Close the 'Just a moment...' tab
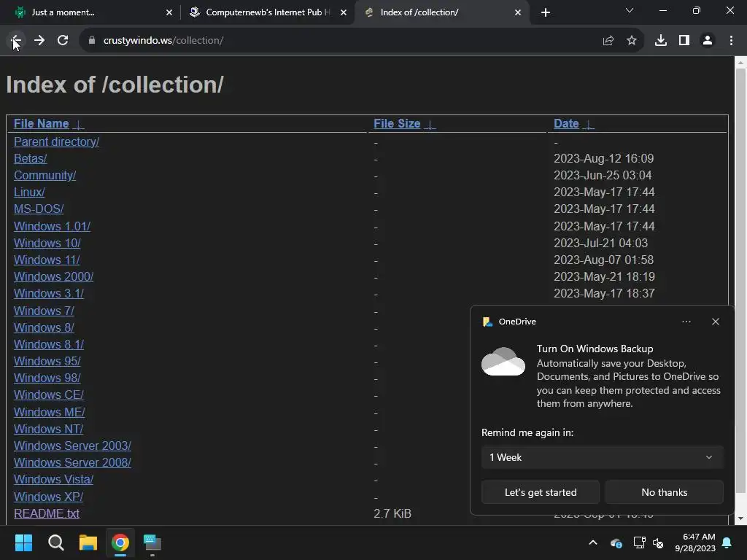 169,12
